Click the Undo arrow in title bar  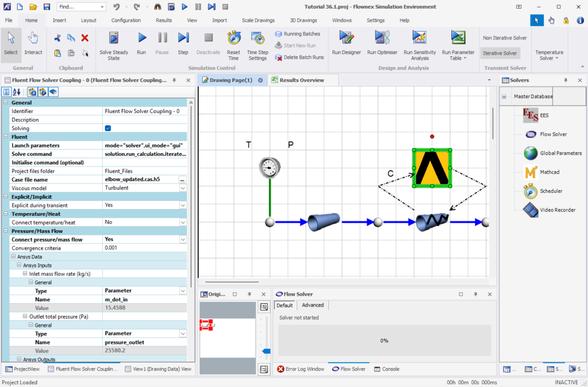point(117,7)
